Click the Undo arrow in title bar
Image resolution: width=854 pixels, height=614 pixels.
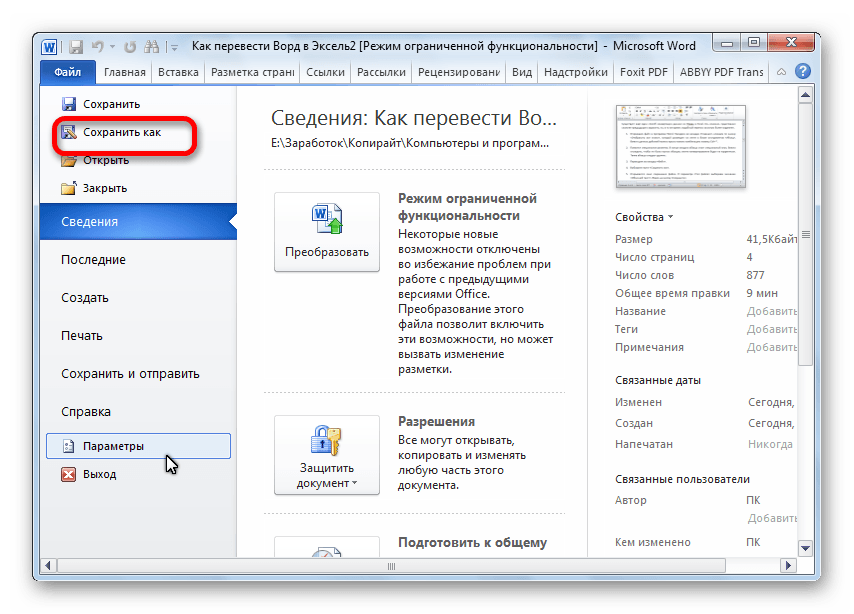(x=97, y=46)
